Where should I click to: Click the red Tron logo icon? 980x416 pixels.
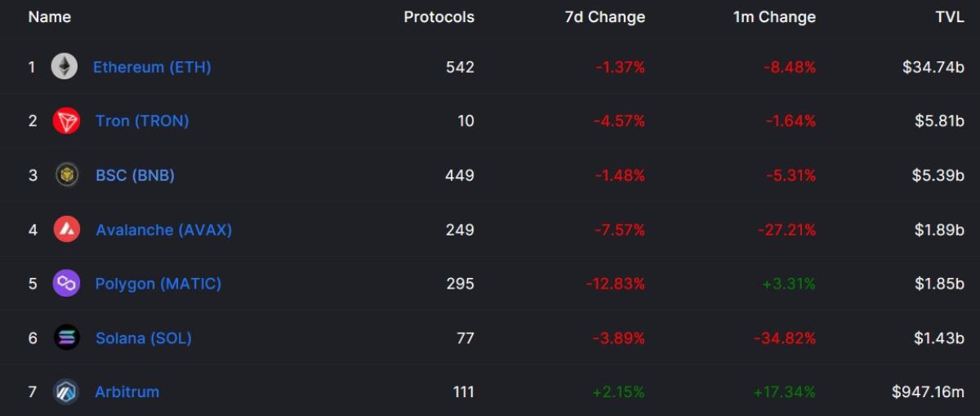pyautogui.click(x=66, y=121)
